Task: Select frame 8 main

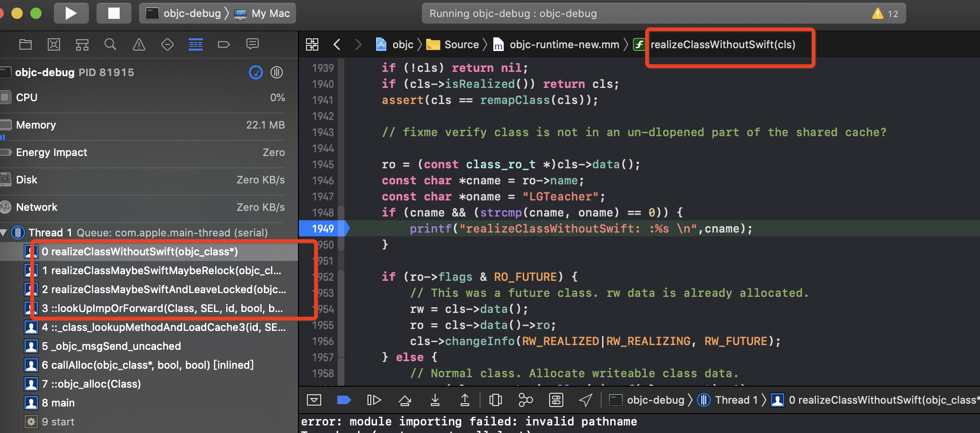Action: (x=149, y=403)
